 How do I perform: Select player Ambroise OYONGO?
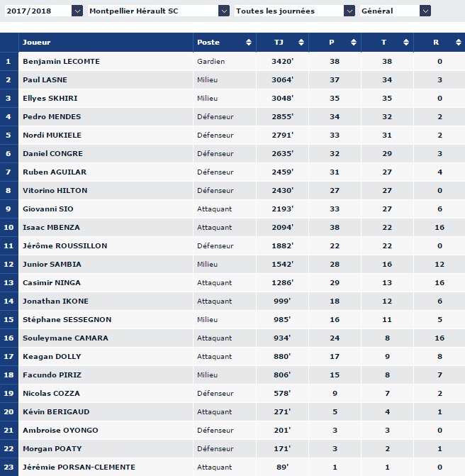click(60, 430)
